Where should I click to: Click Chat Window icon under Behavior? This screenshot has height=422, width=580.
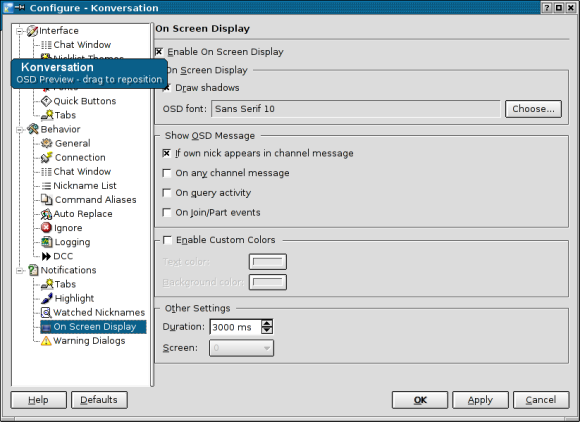(x=46, y=172)
